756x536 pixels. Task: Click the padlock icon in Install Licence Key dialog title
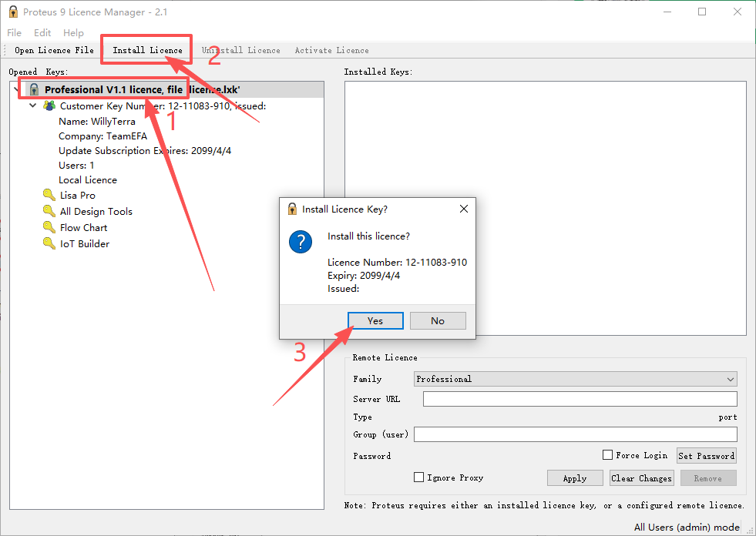point(292,209)
